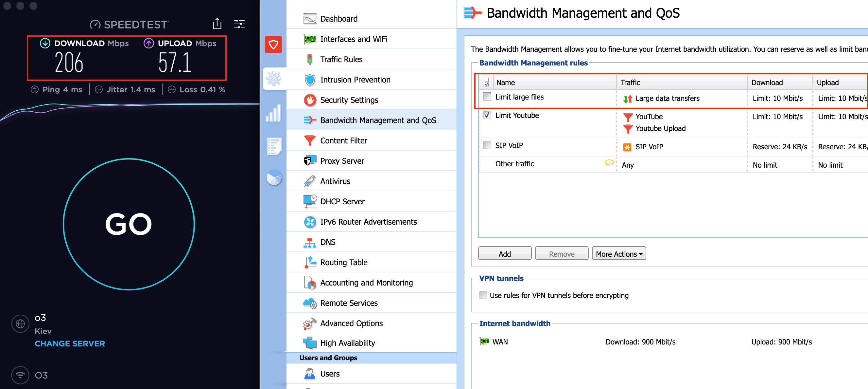Click the Speedtest share icon

[x=217, y=24]
